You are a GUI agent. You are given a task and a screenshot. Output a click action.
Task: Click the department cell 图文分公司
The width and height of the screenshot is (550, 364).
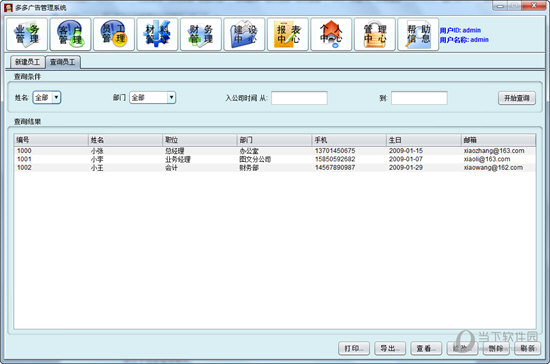click(x=255, y=159)
